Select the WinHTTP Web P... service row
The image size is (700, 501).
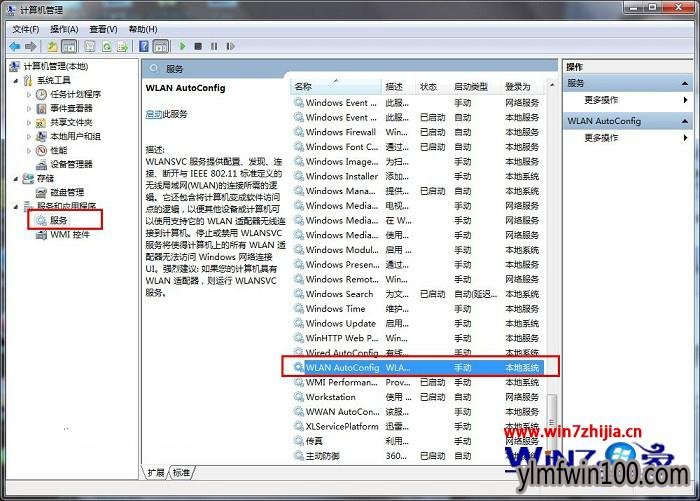tap(418, 338)
